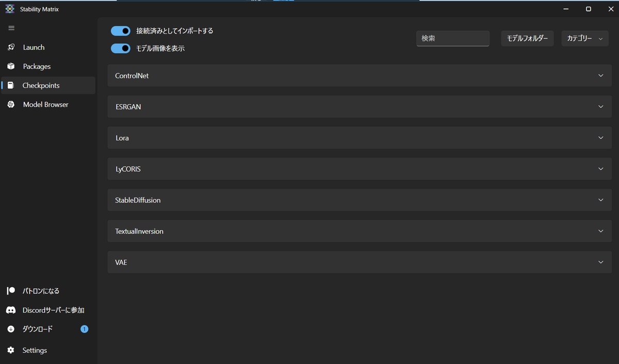Open the ダウンロード panel
The image size is (619, 364).
coord(48,329)
